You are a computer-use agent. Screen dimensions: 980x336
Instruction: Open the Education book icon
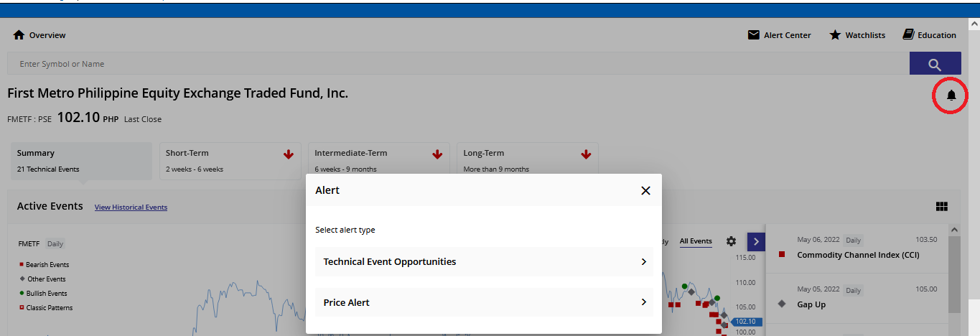[908, 34]
